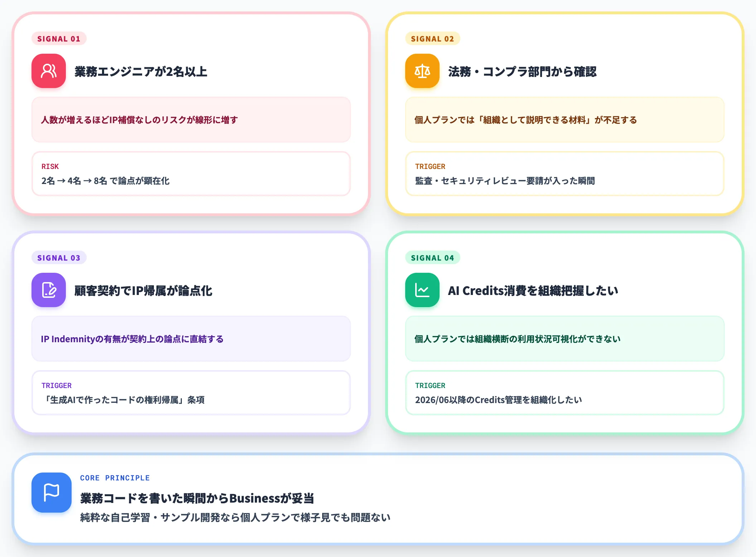Select the SIGNAL 03 badge
The width and height of the screenshot is (756, 557).
tap(59, 258)
